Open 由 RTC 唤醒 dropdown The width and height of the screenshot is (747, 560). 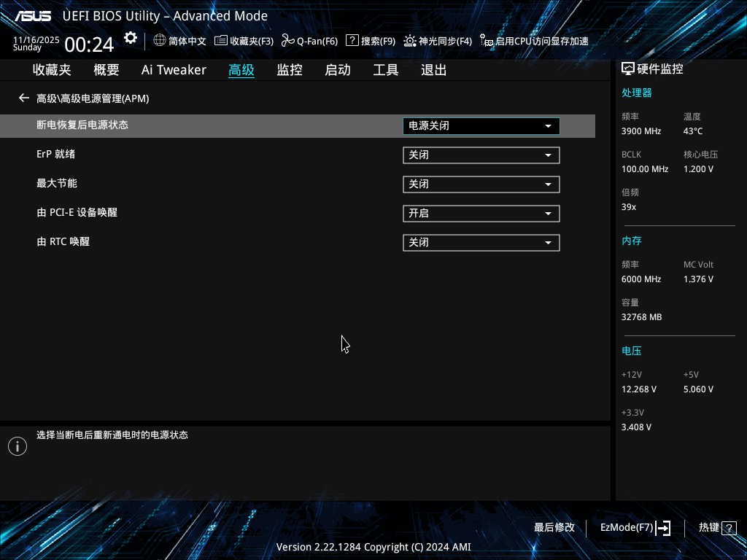(481, 243)
